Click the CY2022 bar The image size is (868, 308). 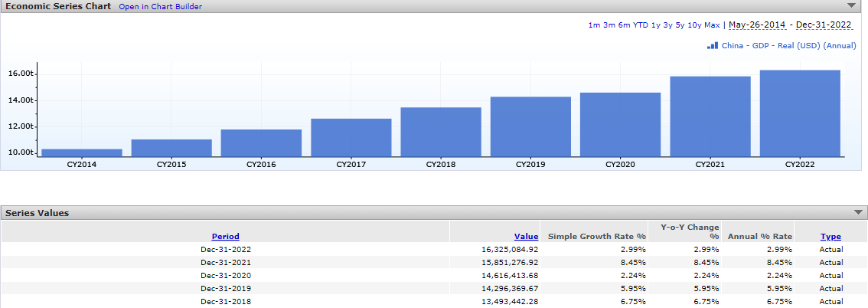pos(800,113)
